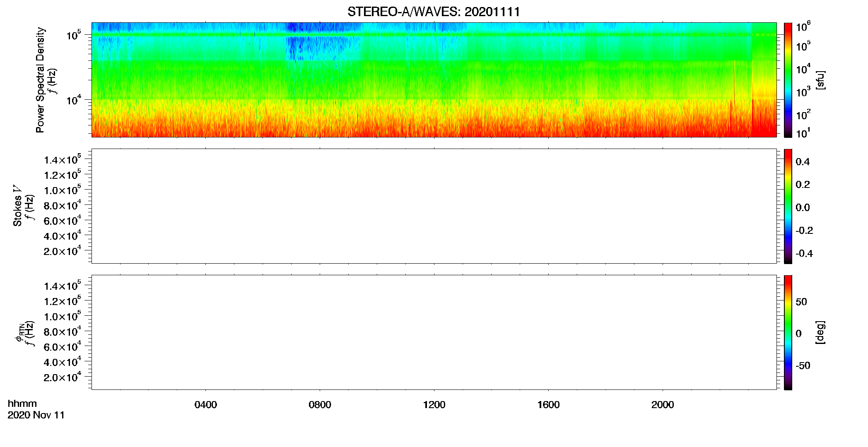Click the empty Stokes V panel
Viewport: 868px width, 447px height.
[x=434, y=206]
